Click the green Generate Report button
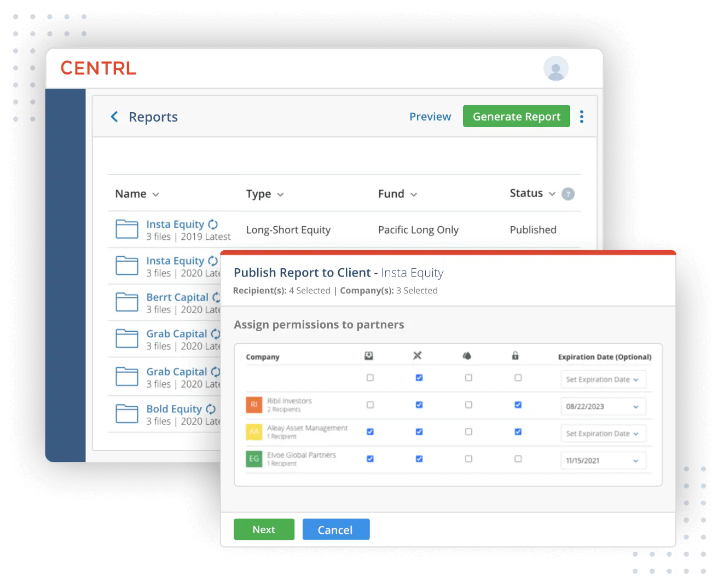The image size is (718, 588). coord(516,117)
